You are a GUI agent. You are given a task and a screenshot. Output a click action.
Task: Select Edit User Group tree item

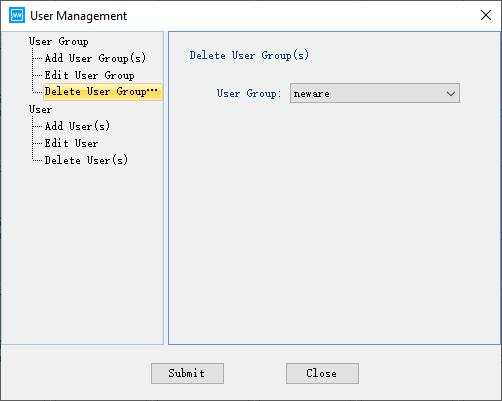coord(89,75)
